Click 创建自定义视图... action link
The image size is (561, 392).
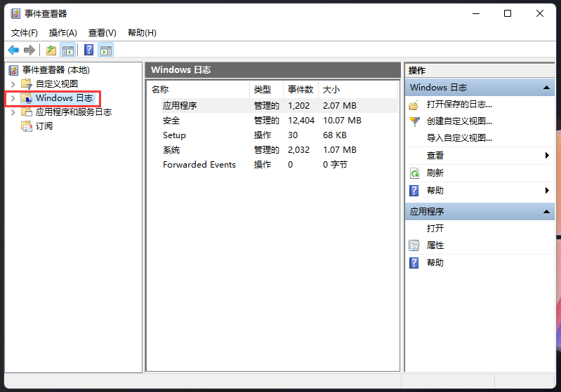[x=459, y=121]
